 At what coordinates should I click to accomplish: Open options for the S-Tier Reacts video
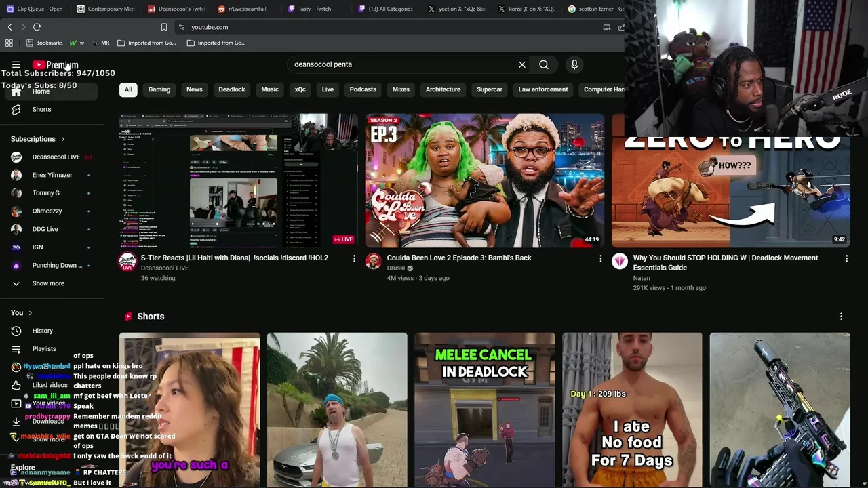click(x=354, y=258)
